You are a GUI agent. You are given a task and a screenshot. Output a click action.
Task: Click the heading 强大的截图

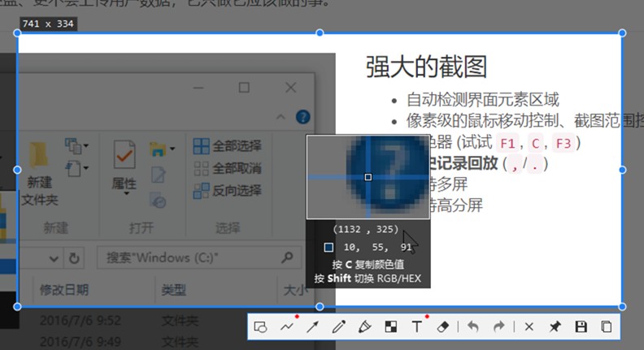(x=426, y=67)
